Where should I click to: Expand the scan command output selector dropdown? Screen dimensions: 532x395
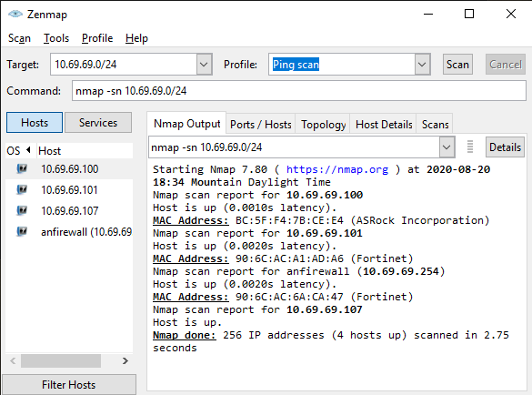pyautogui.click(x=447, y=147)
